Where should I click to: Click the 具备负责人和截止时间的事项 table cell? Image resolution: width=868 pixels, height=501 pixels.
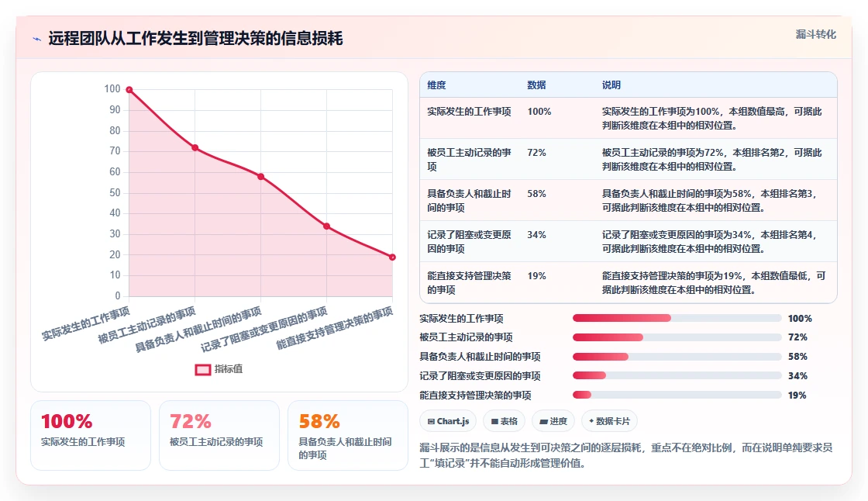pyautogui.click(x=469, y=200)
